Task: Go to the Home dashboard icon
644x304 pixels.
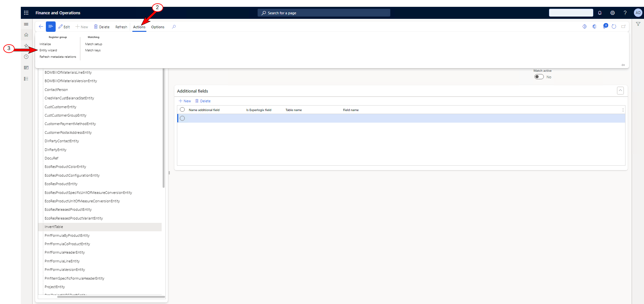Action: pyautogui.click(x=26, y=35)
